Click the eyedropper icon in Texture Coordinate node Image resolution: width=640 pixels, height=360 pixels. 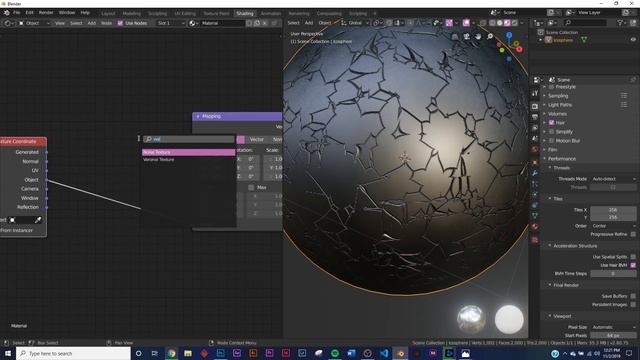pos(38,220)
